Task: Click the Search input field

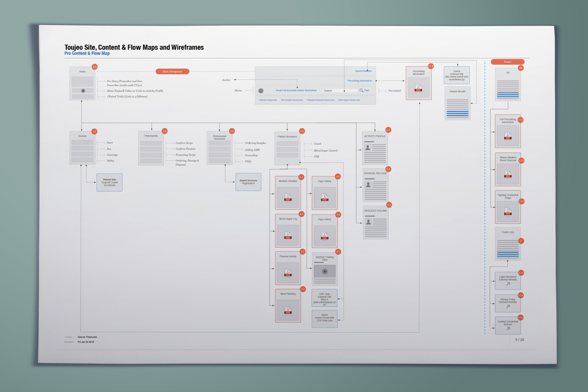Action: [x=340, y=91]
